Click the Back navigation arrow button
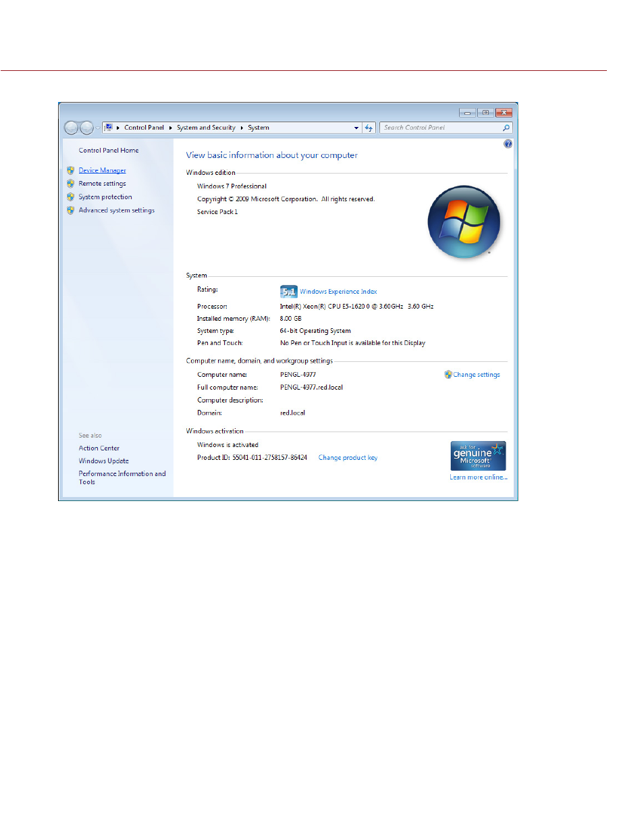 tap(71, 128)
